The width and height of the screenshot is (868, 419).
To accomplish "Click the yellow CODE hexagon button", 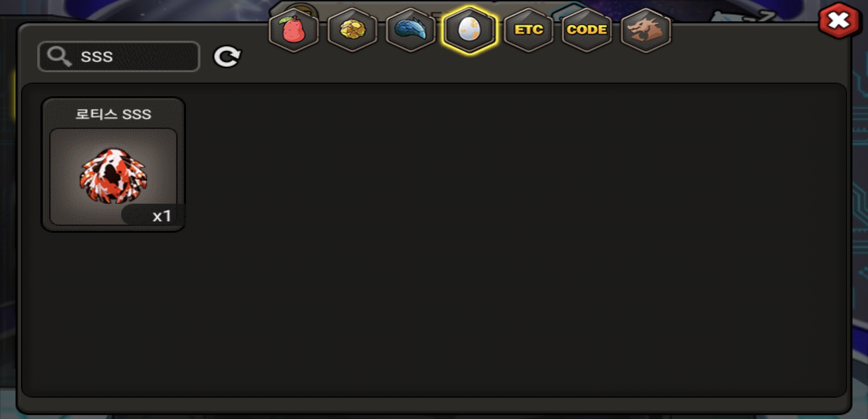I will [587, 30].
